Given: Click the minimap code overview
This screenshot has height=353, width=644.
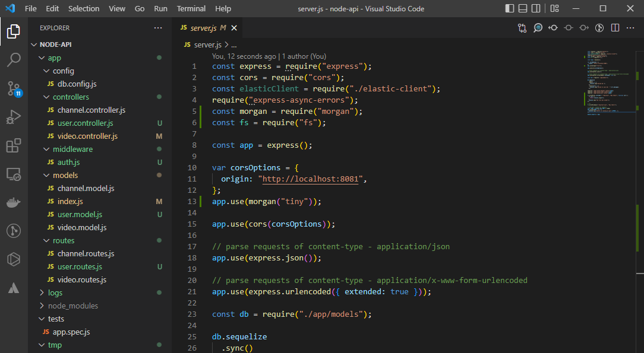Looking at the screenshot, I should (x=611, y=82).
